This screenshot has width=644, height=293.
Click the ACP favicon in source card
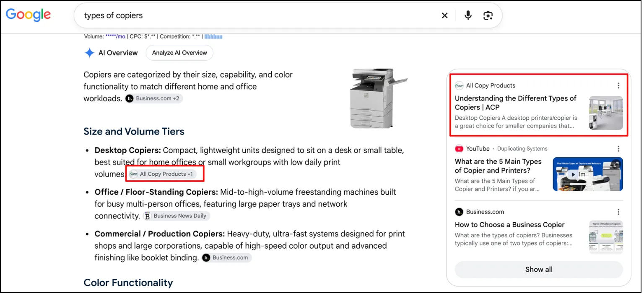click(459, 85)
